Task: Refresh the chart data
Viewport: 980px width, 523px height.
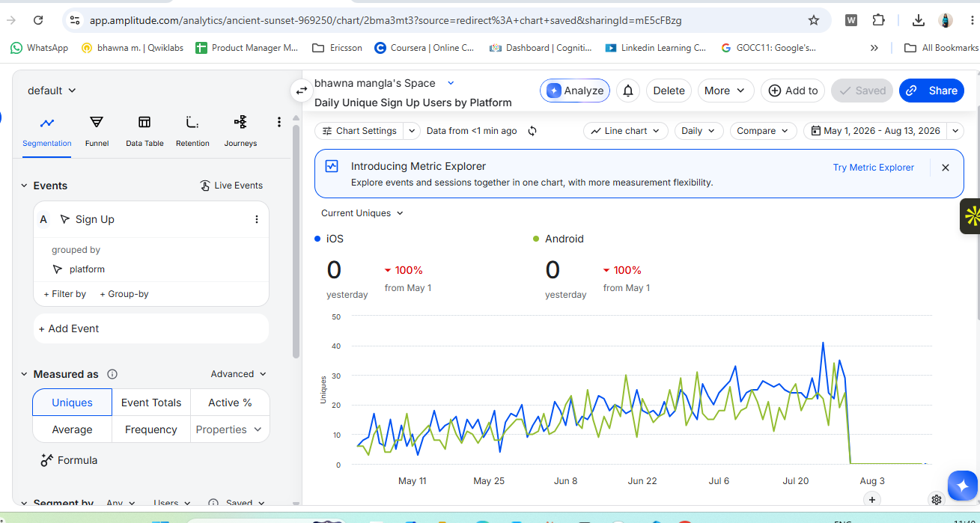Action: pyautogui.click(x=532, y=131)
